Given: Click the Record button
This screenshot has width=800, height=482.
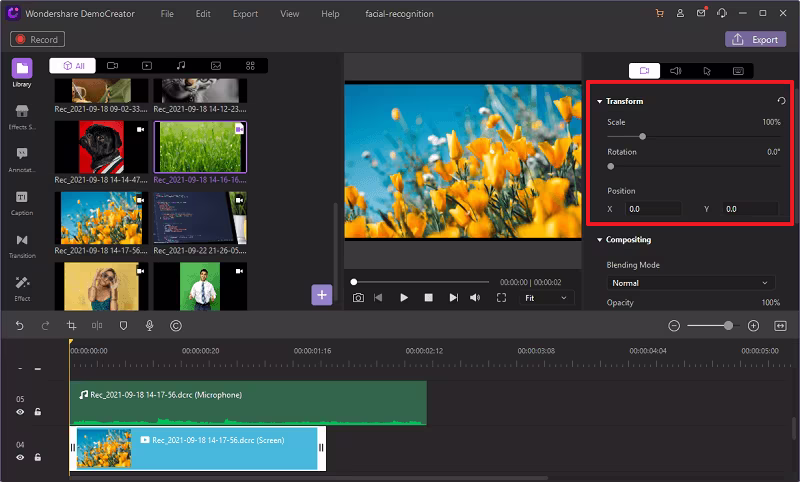Looking at the screenshot, I should tap(37, 39).
